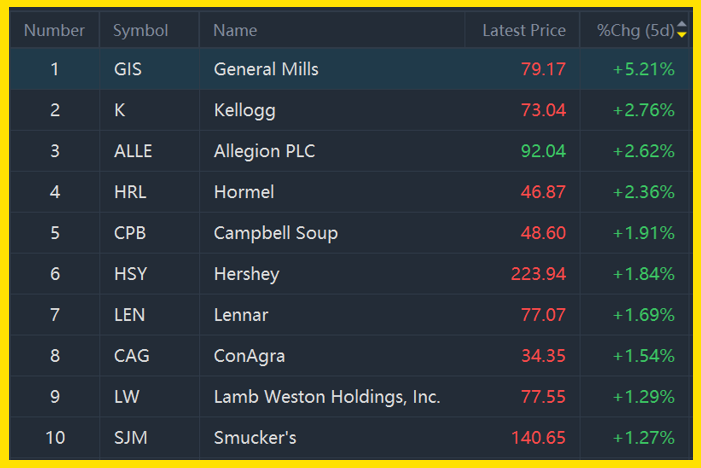The image size is (701, 468).
Task: Open the Hormel row
Action: 351,192
